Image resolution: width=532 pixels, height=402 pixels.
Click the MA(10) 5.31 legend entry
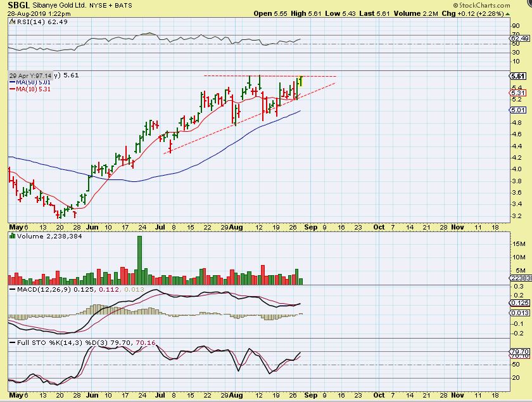pyautogui.click(x=30, y=89)
